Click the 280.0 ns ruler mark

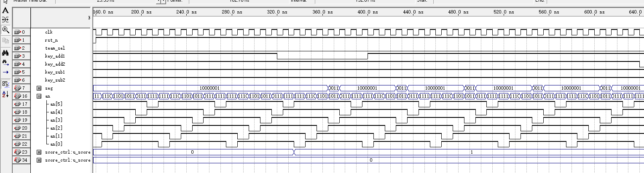pyautogui.click(x=232, y=12)
